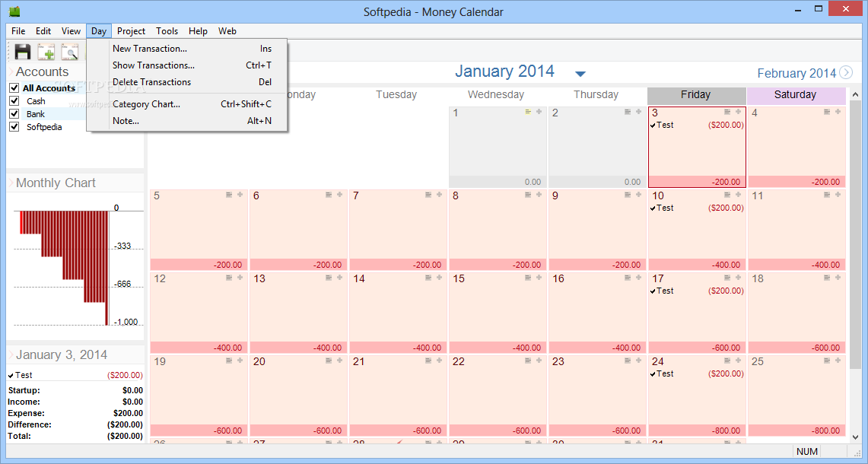Image resolution: width=868 pixels, height=464 pixels.
Task: Toggle the All Accounts checkbox
Action: point(14,88)
